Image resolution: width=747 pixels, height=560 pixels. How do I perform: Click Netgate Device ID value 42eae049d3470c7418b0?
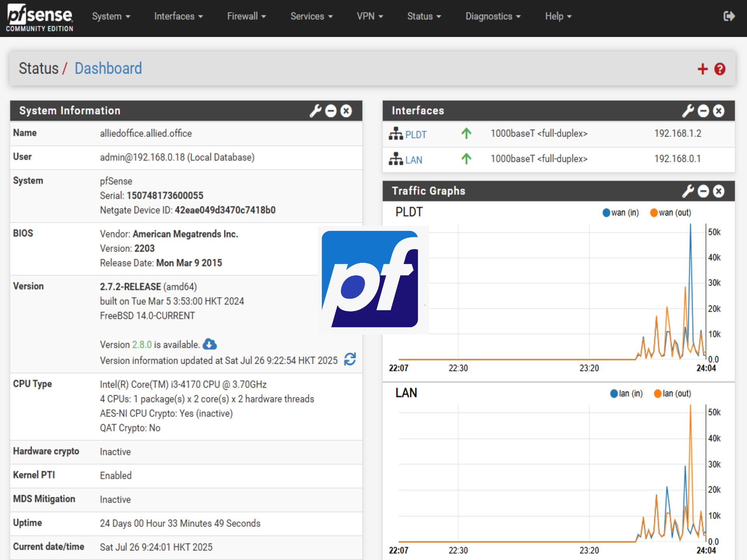pos(225,210)
